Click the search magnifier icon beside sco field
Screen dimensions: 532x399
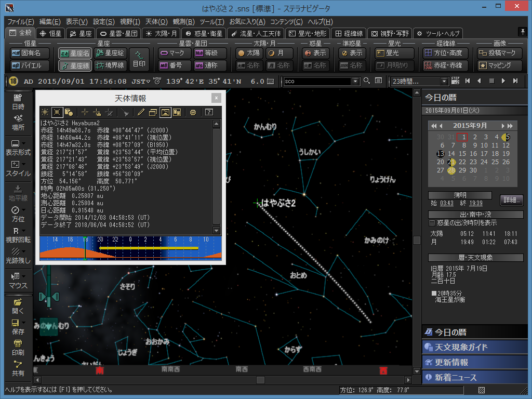point(367,81)
